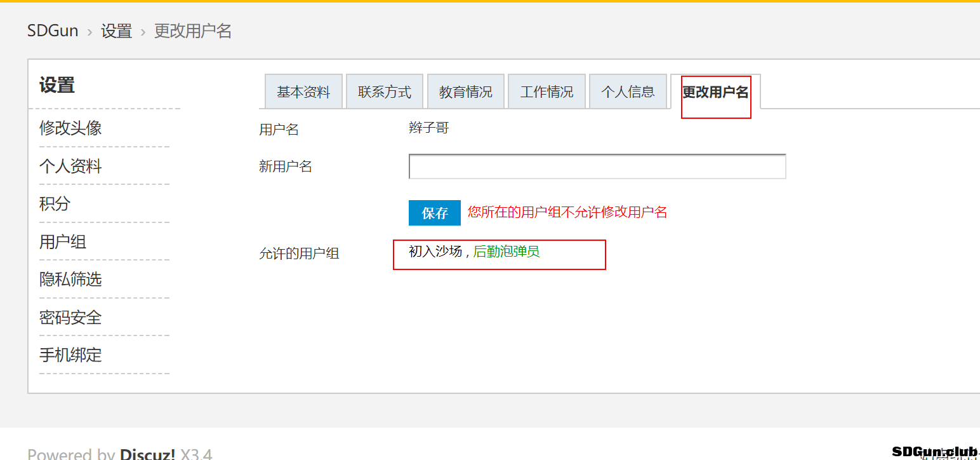Open 用户组 in the sidebar
The image size is (980, 460).
[x=63, y=242]
